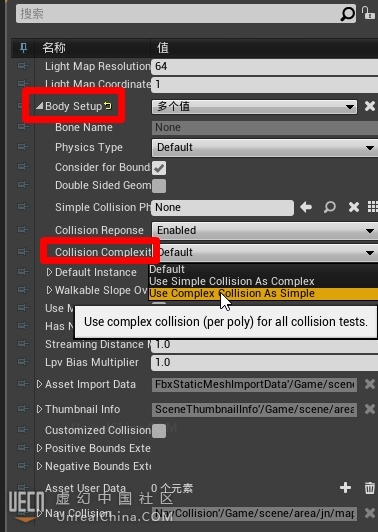
Task: Open the Collision Complexity dropdown
Action: tap(266, 252)
